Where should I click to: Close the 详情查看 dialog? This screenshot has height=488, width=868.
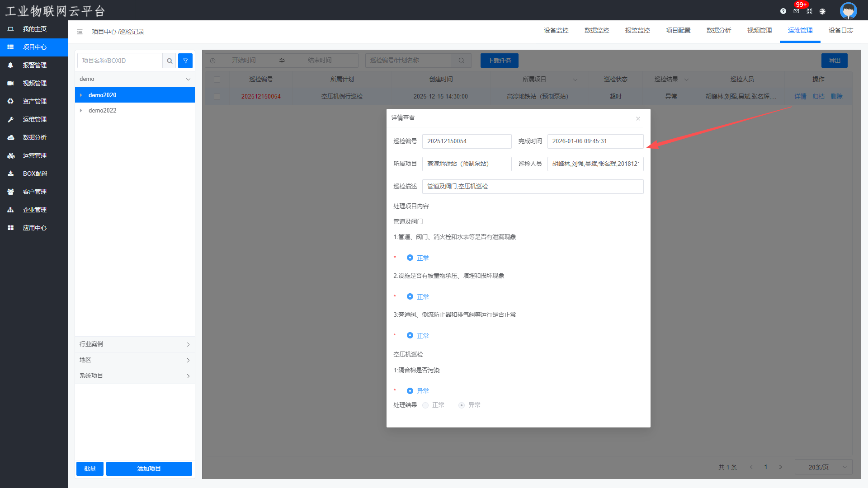638,118
